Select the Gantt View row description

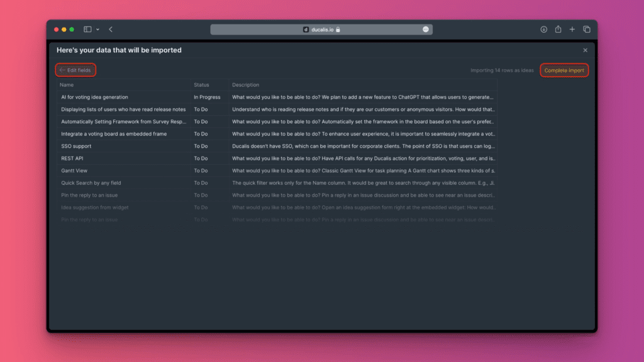coord(363,171)
